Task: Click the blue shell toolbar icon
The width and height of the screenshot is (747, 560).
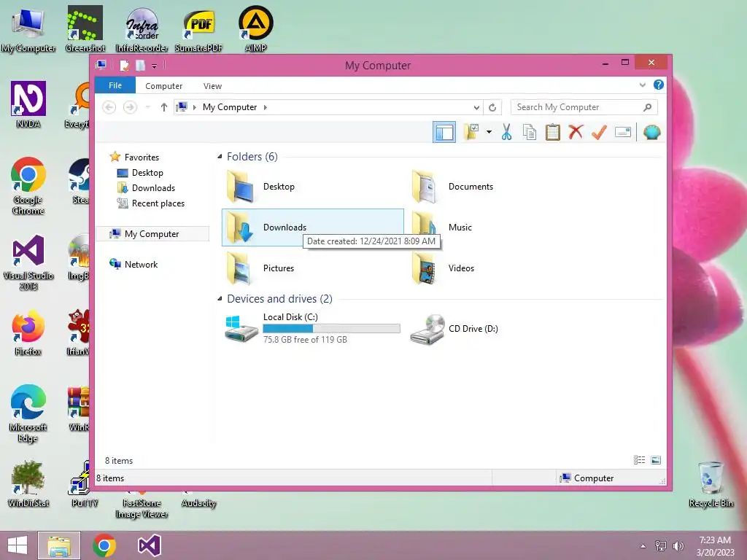Action: (651, 132)
